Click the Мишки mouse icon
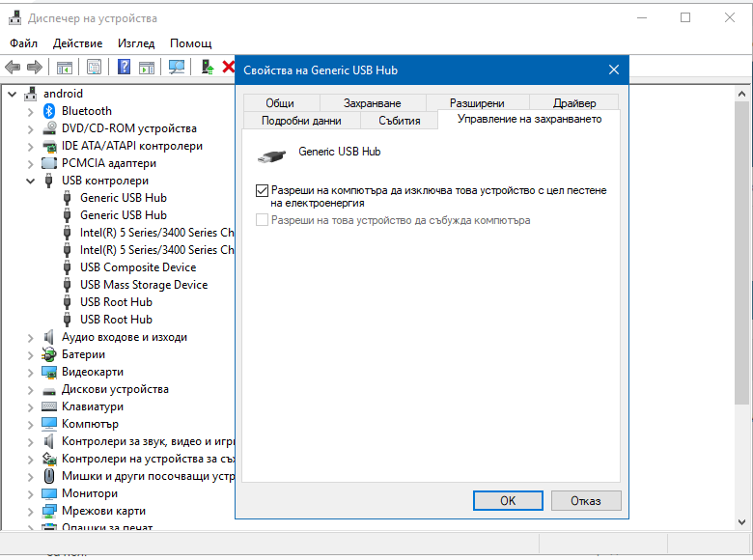Viewport: 753px width, 560px height. (49, 476)
